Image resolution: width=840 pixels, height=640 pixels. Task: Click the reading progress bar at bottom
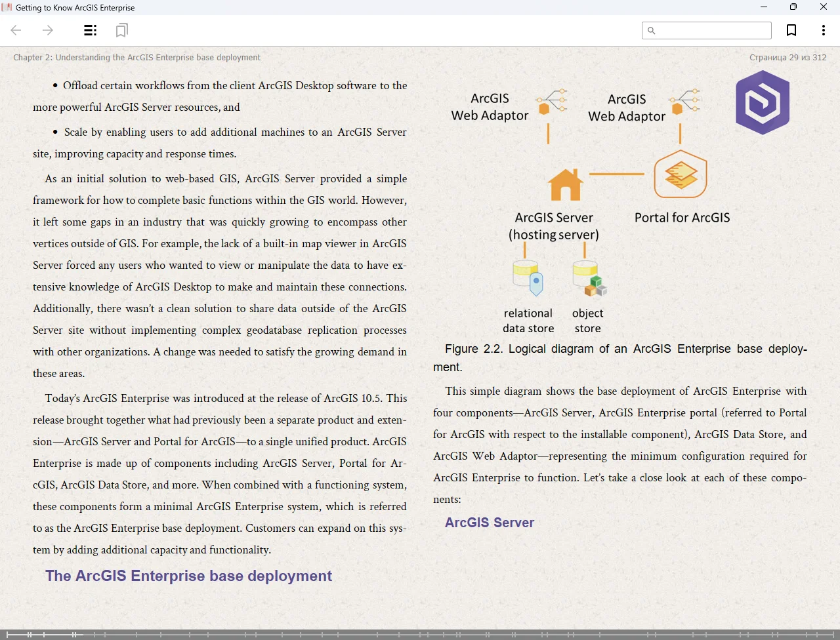(420, 634)
